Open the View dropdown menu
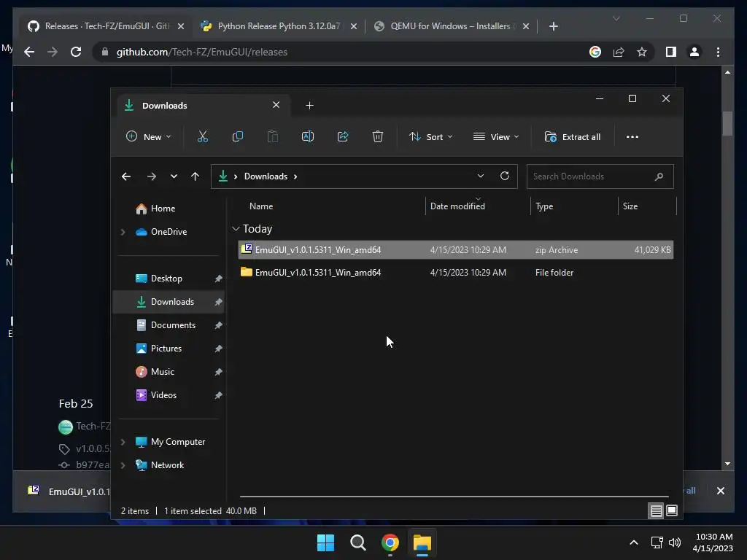The width and height of the screenshot is (747, 560). coord(495,136)
